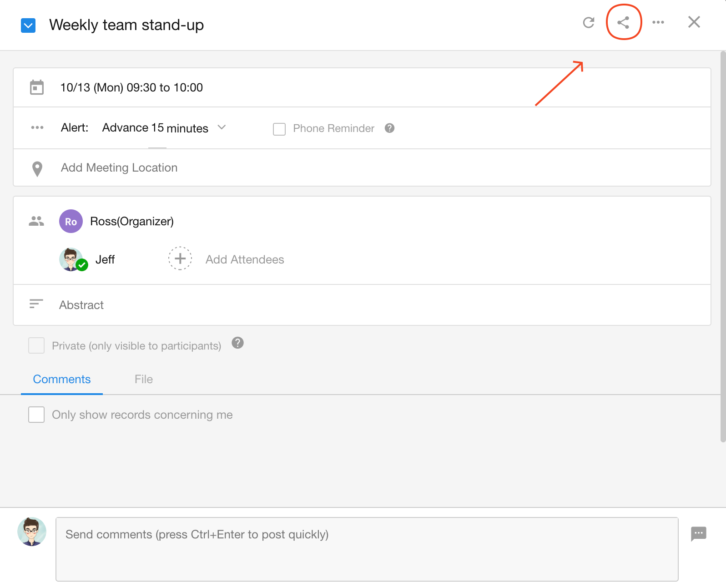
Task: Toggle the blue event completion checkbox
Action: pos(28,25)
